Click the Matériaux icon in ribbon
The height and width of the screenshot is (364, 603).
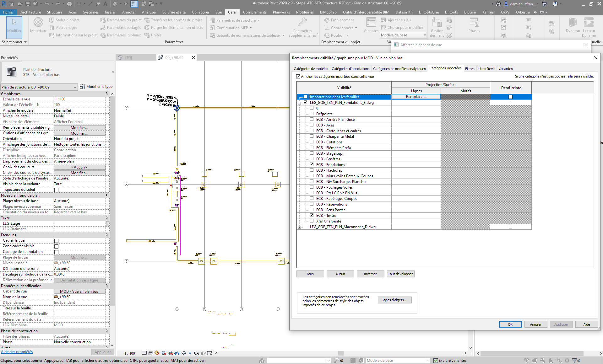coord(38,23)
